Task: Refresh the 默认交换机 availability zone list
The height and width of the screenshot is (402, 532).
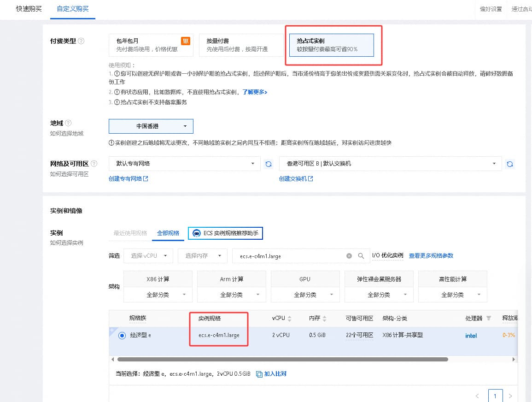Action: pyautogui.click(x=509, y=164)
